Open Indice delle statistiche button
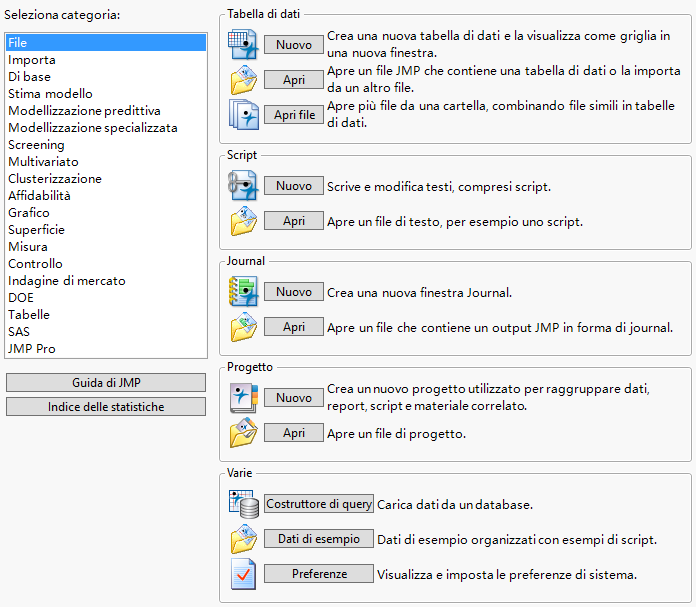 (106, 406)
